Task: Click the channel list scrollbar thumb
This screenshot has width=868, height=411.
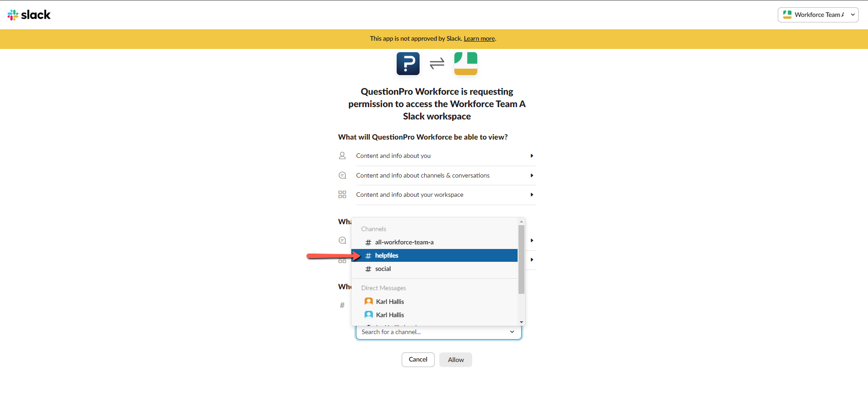Action: tap(521, 259)
